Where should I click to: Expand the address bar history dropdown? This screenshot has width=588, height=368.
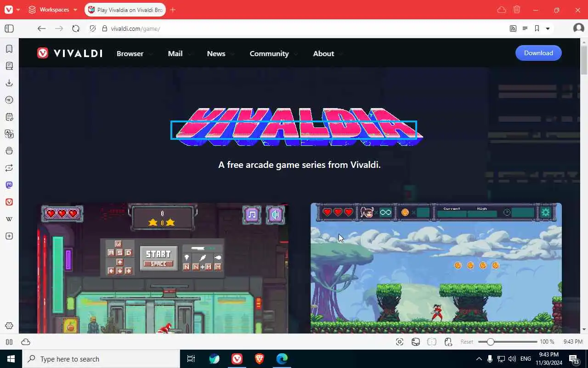[x=548, y=29]
